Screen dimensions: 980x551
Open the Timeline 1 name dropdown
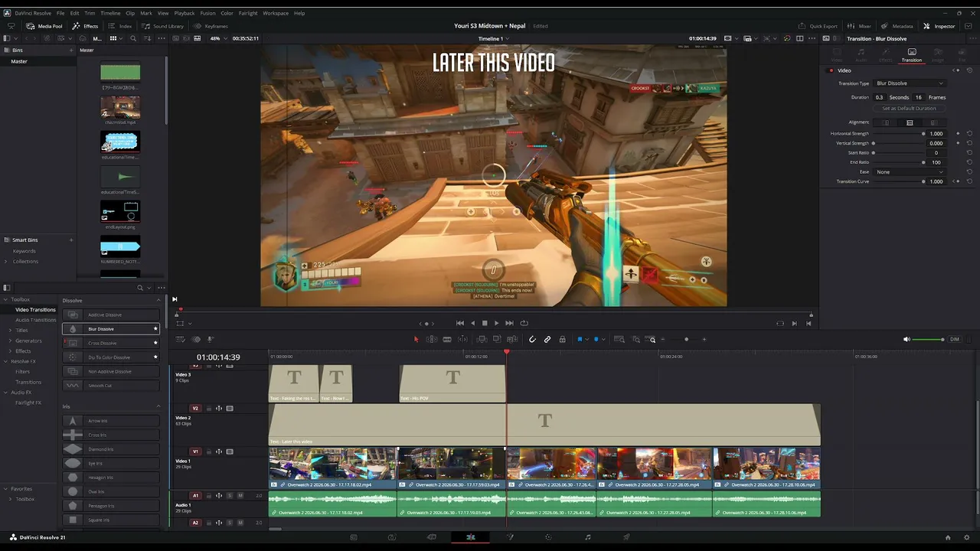(x=492, y=38)
